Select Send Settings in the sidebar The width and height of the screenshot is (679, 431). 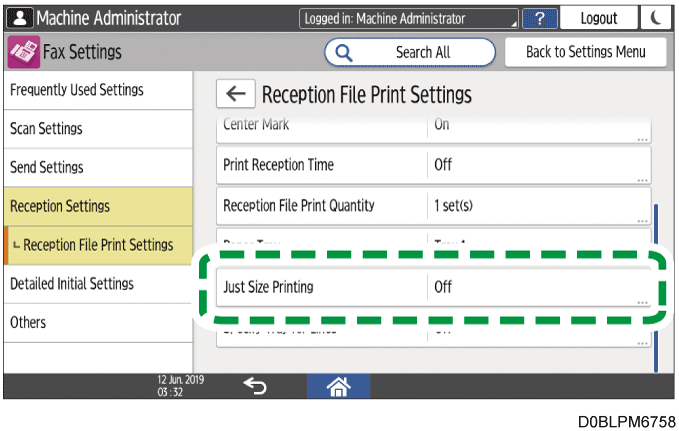point(96,167)
